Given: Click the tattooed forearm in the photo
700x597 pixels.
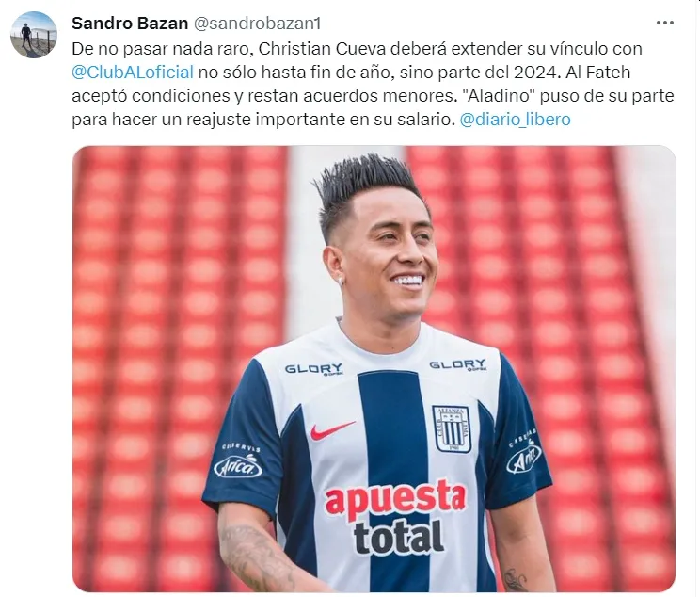Looking at the screenshot, I should coord(252,552).
